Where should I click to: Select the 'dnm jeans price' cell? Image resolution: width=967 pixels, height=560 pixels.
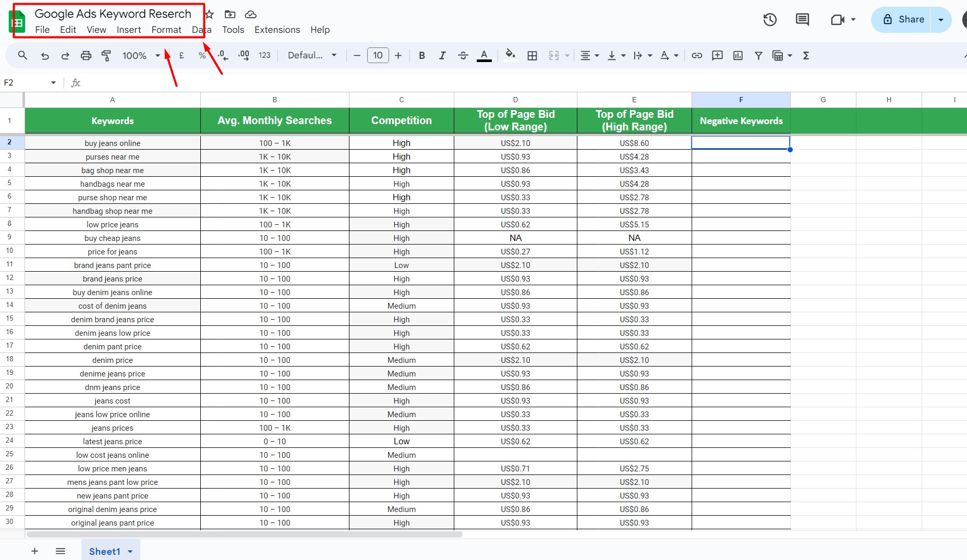(x=113, y=387)
